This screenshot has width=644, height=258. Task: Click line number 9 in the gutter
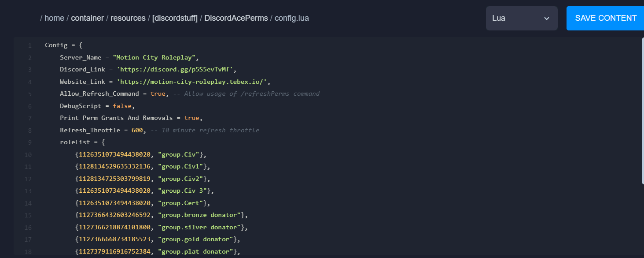click(29, 142)
